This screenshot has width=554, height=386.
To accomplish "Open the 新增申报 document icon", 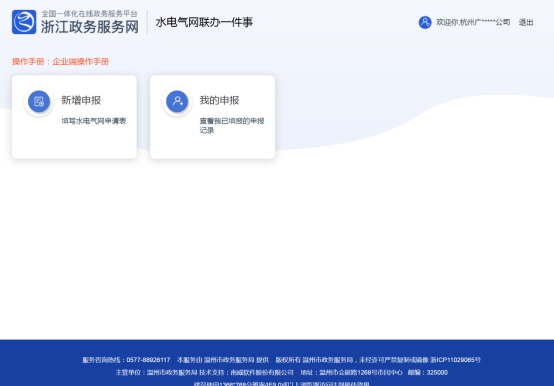I will 39,101.
